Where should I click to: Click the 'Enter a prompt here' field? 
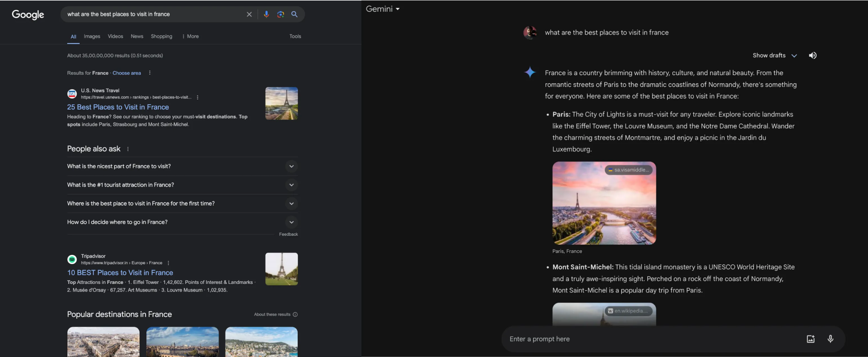[654, 339]
